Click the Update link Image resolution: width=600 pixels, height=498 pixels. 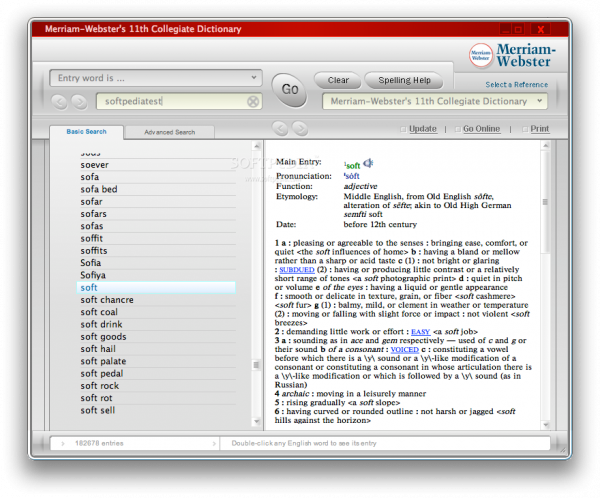click(x=422, y=129)
